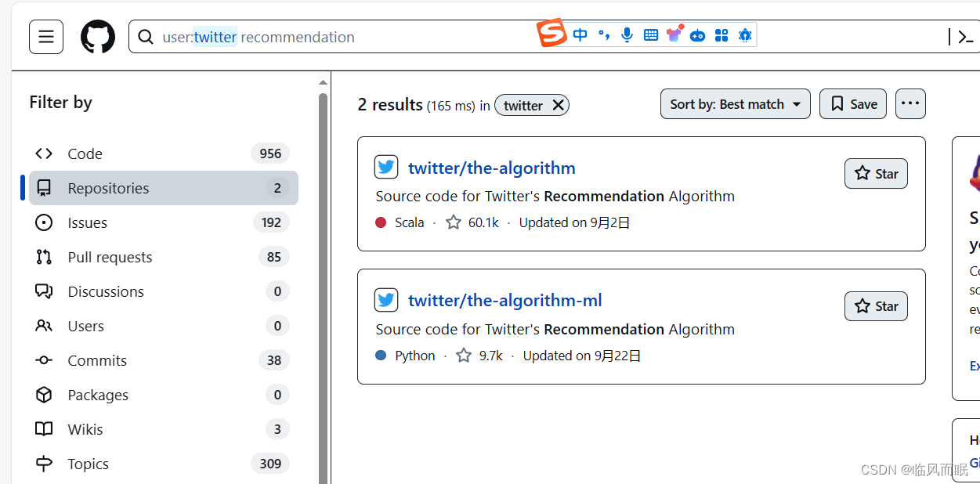Screen dimensions: 980x484
Task: Toggle Sogou Chinese input mode
Action: click(580, 34)
